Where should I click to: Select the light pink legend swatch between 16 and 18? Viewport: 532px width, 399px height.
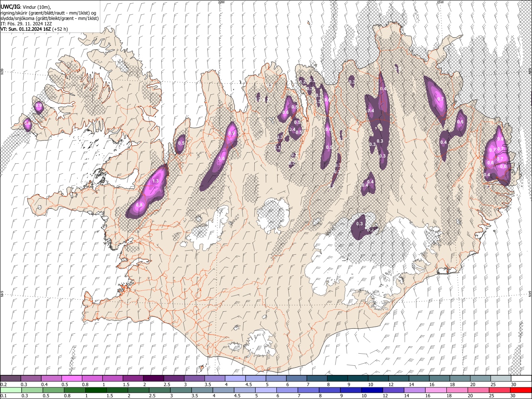pyautogui.click(x=436, y=390)
